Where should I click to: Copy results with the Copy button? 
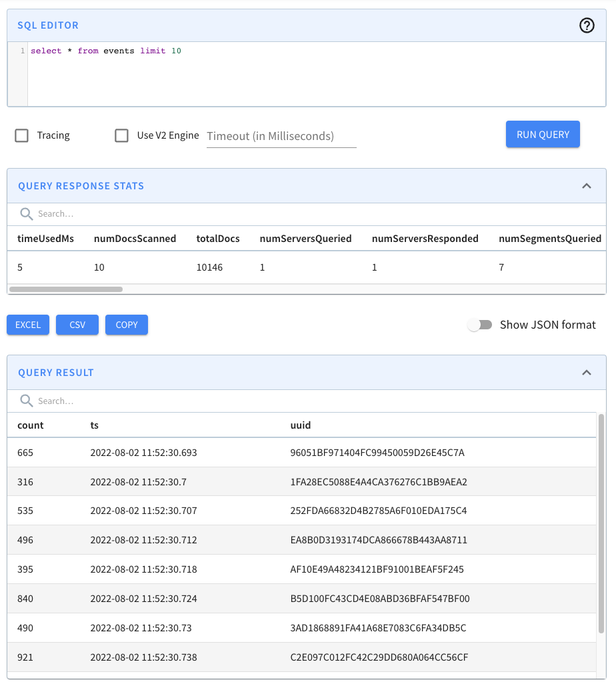[126, 325]
